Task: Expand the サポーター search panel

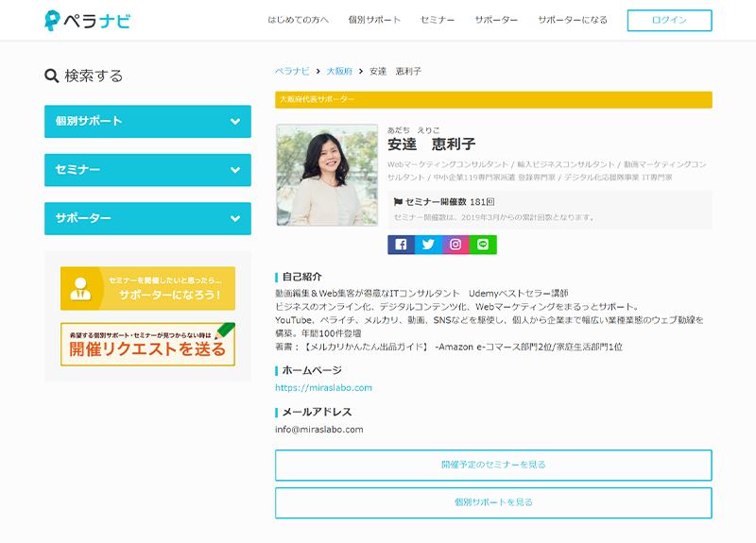Action: click(147, 218)
